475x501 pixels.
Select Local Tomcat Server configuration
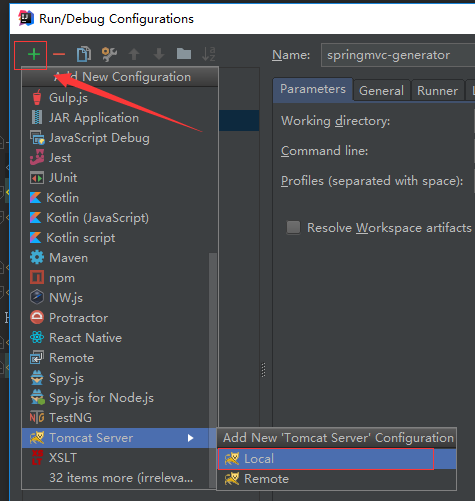(x=337, y=459)
